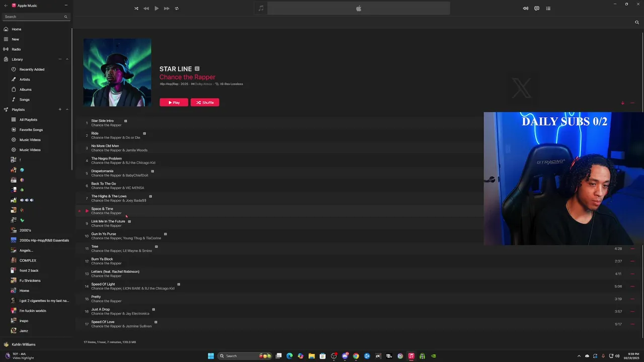Click the search magnifier at top right
This screenshot has height=362, width=644.
[x=637, y=23]
